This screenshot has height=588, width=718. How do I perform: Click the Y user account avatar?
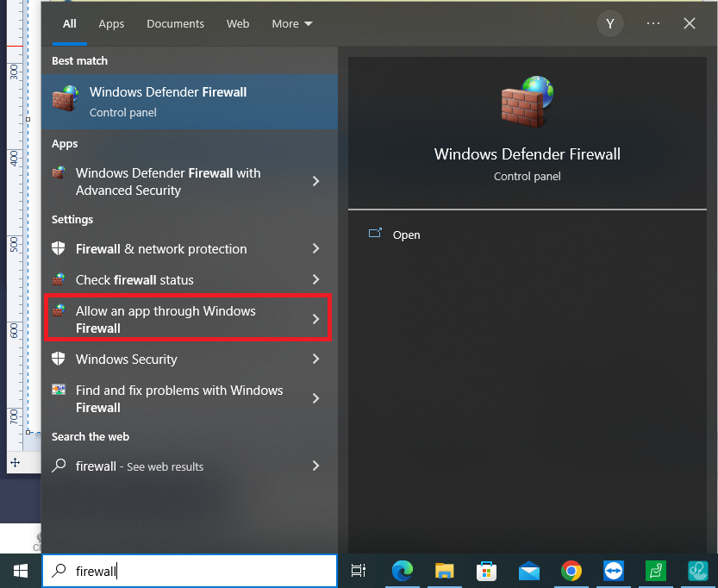point(610,24)
